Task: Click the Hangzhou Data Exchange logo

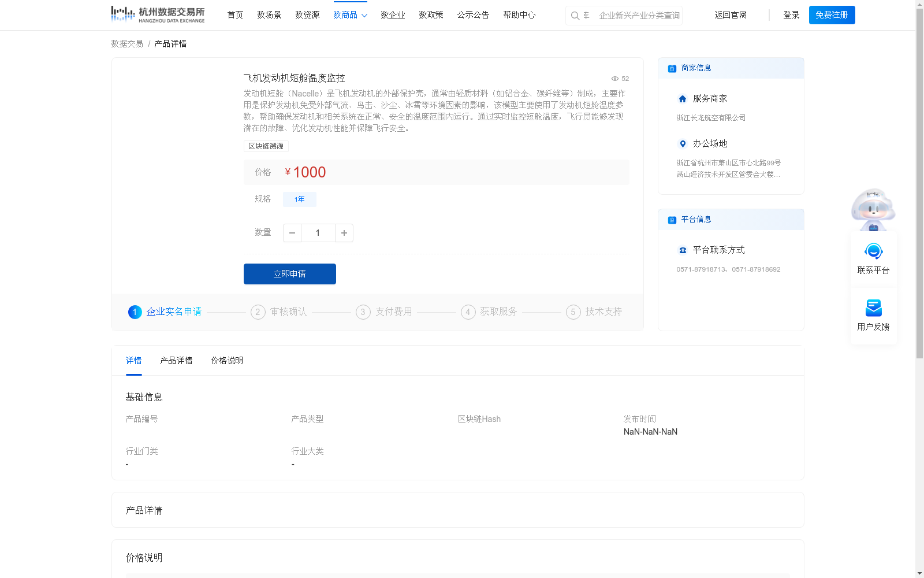Action: [158, 14]
